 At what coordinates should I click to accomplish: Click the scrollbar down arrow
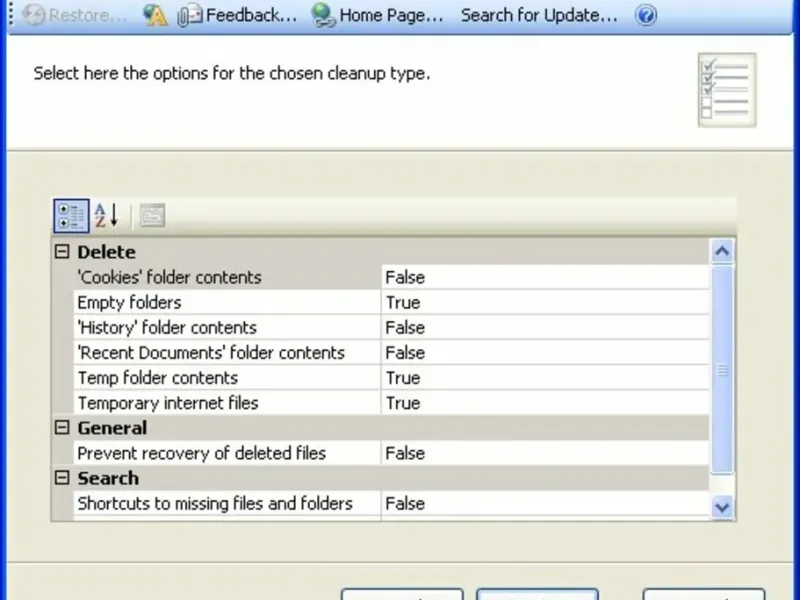coord(722,507)
